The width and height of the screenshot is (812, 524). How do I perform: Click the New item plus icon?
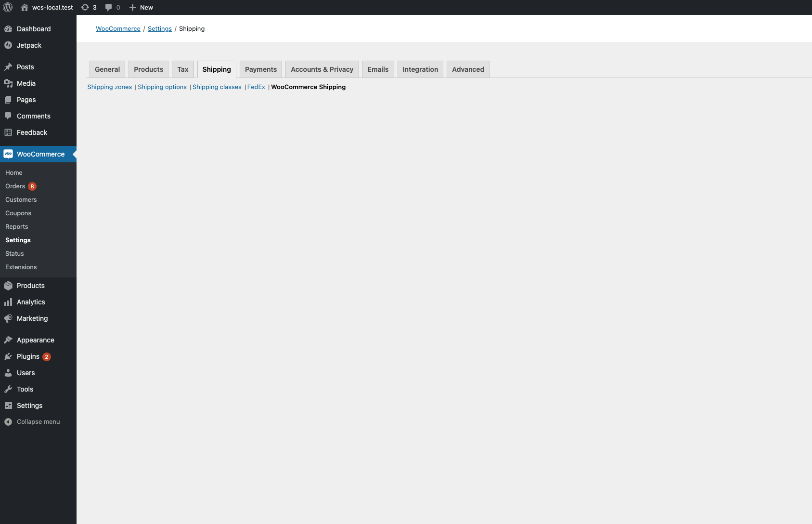(132, 7)
